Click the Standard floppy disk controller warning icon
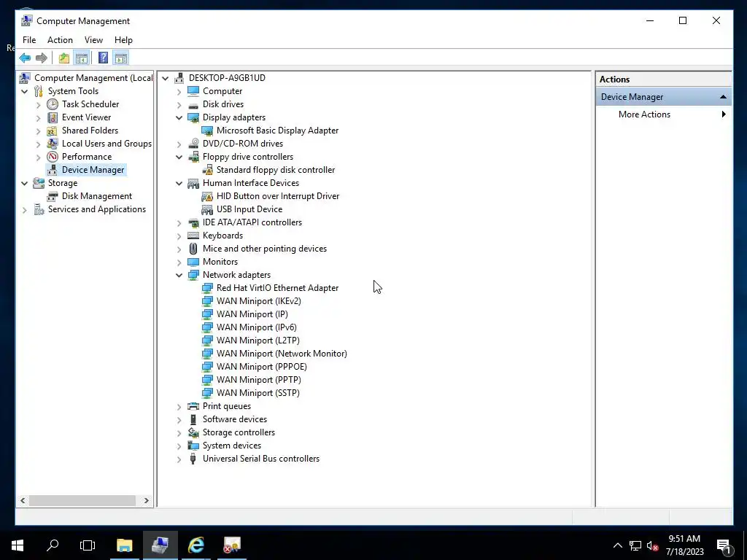The width and height of the screenshot is (747, 560). click(207, 170)
